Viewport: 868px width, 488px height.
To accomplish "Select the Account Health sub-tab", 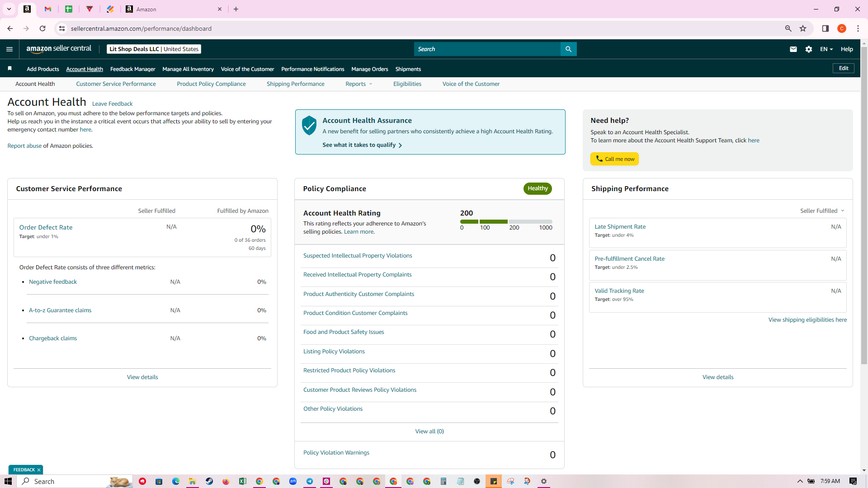I will coord(35,84).
